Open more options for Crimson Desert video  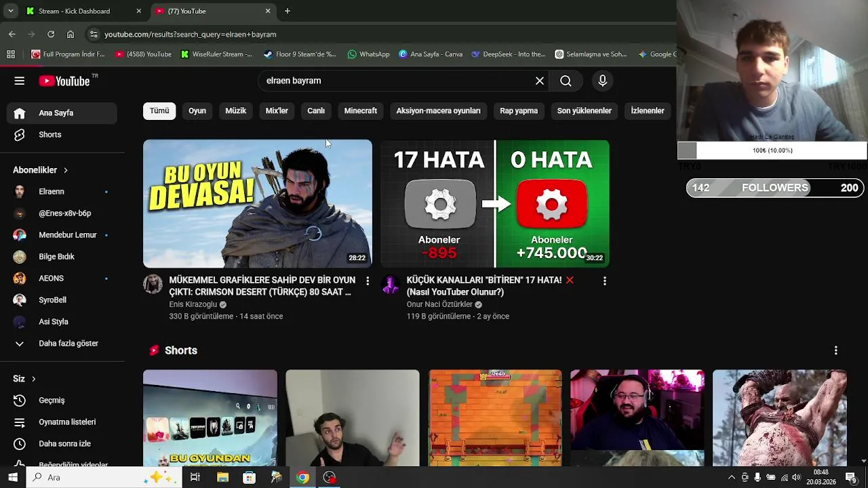pos(368,281)
